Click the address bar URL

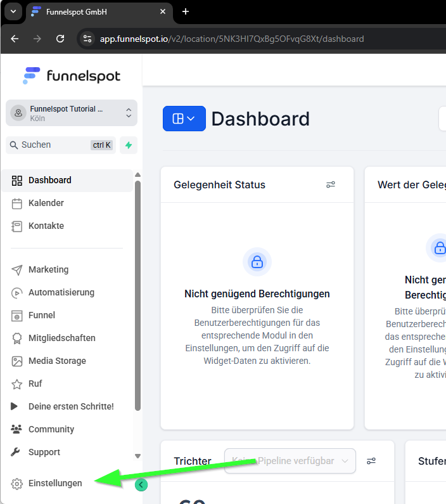pyautogui.click(x=232, y=39)
